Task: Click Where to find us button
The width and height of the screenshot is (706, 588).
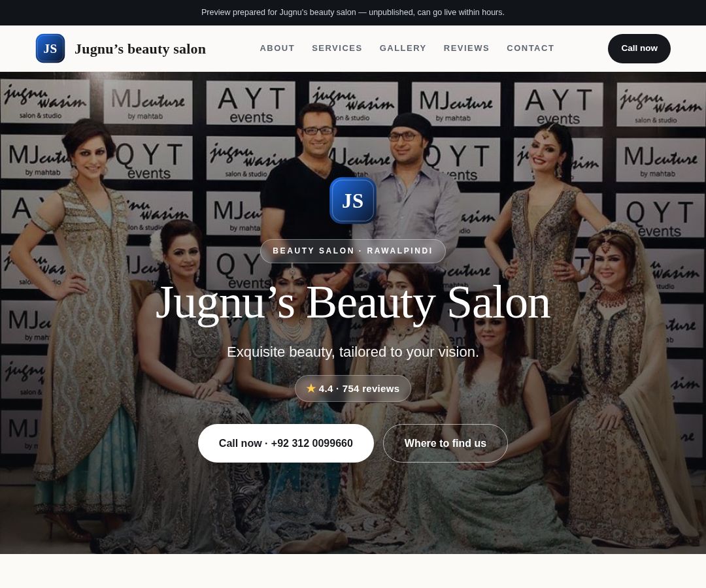Action: click(445, 443)
